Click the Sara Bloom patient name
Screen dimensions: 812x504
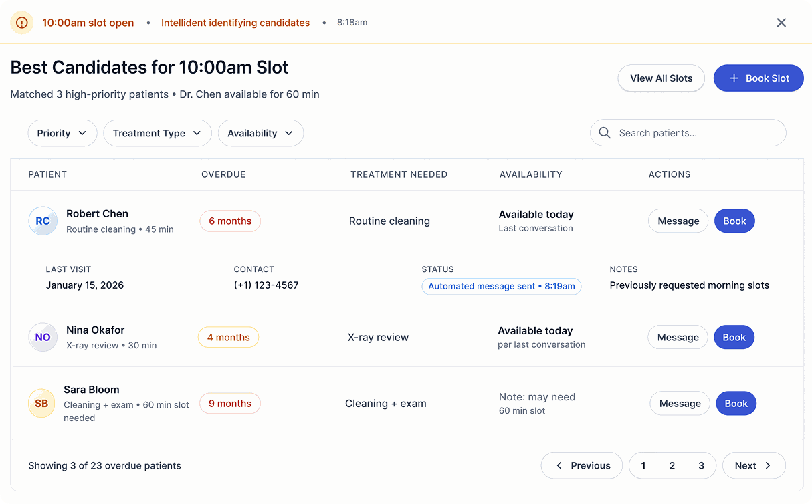pos(91,390)
